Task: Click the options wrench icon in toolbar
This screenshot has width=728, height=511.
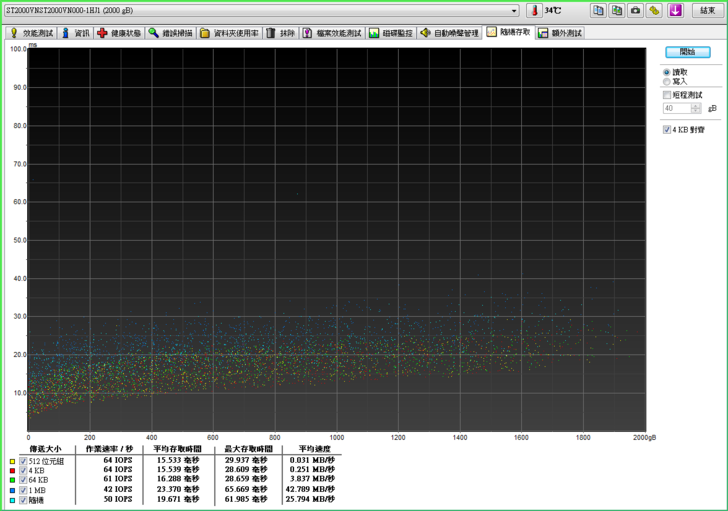Action: (x=655, y=10)
